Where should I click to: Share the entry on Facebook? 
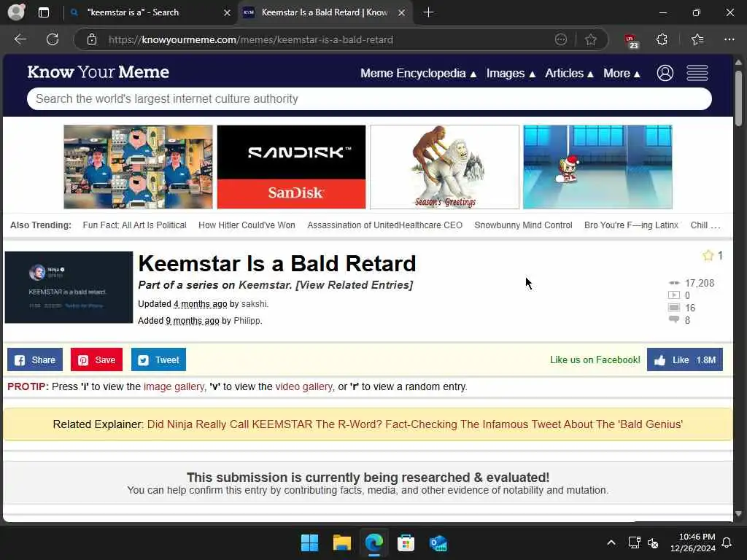pyautogui.click(x=35, y=359)
